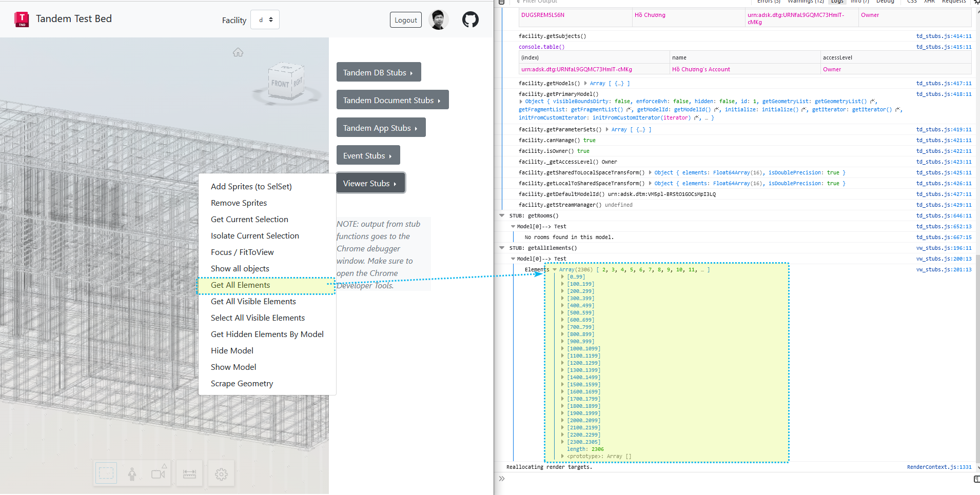This screenshot has width=980, height=495.
Task: Activate the box selection tool
Action: [106, 473]
